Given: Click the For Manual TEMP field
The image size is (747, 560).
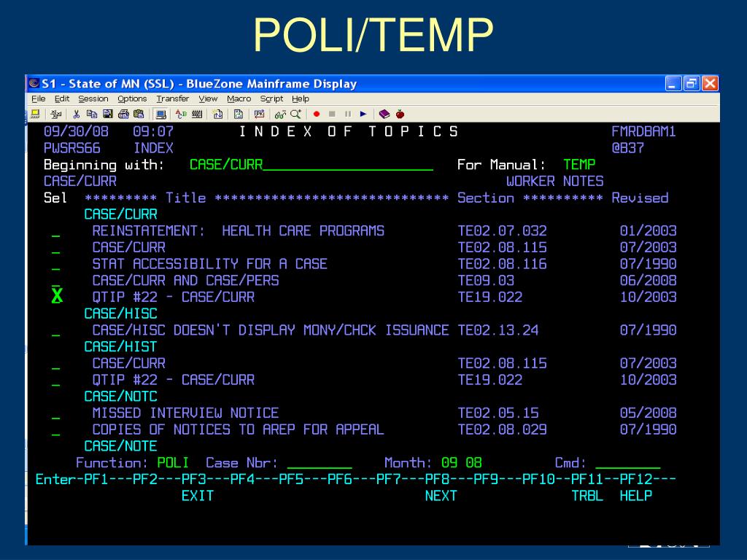Looking at the screenshot, I should pyautogui.click(x=579, y=165).
